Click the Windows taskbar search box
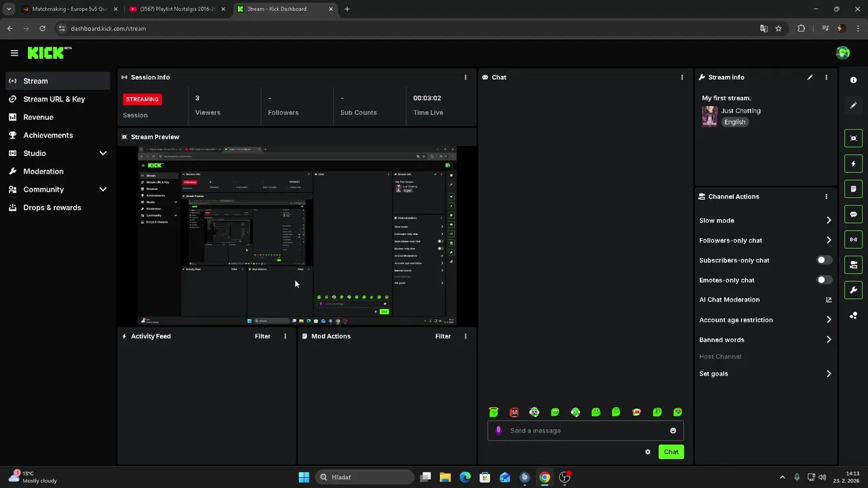Screen dimensions: 868x488 coord(364,477)
